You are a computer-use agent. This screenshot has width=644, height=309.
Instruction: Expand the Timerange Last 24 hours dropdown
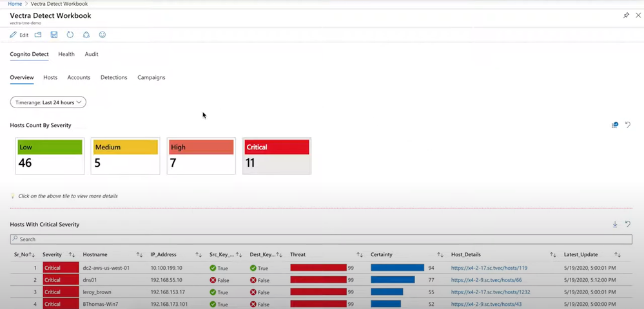tap(48, 102)
